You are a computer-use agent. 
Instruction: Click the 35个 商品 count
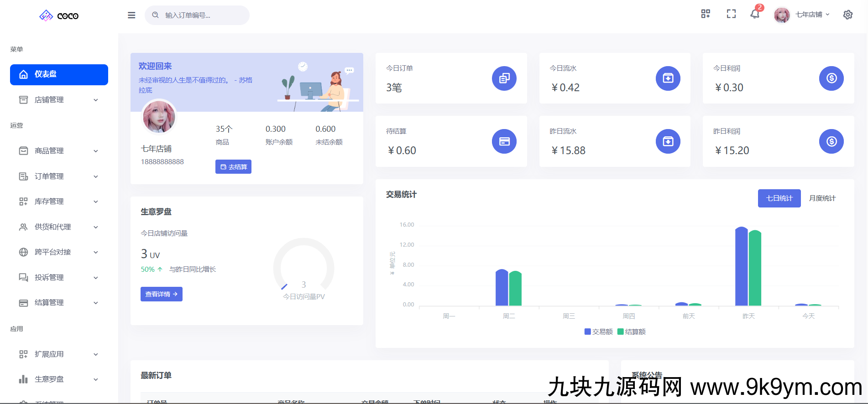tap(224, 129)
